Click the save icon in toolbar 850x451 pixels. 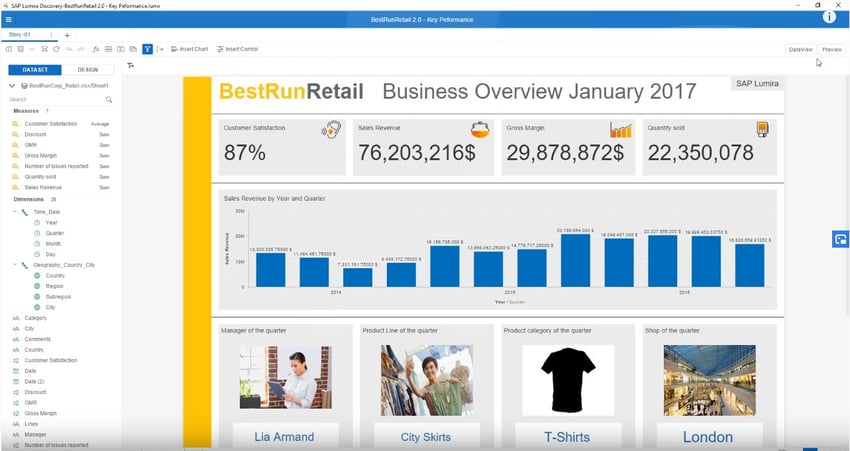[21, 49]
